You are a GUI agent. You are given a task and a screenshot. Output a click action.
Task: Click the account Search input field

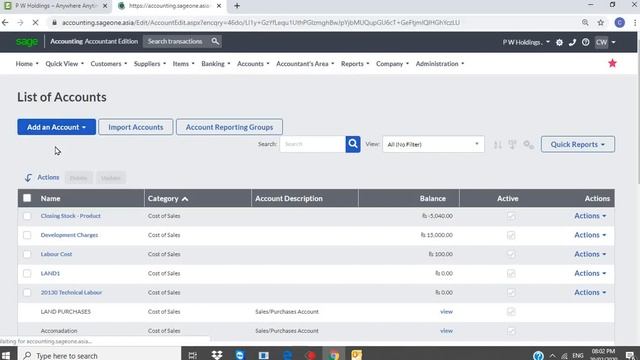click(313, 144)
